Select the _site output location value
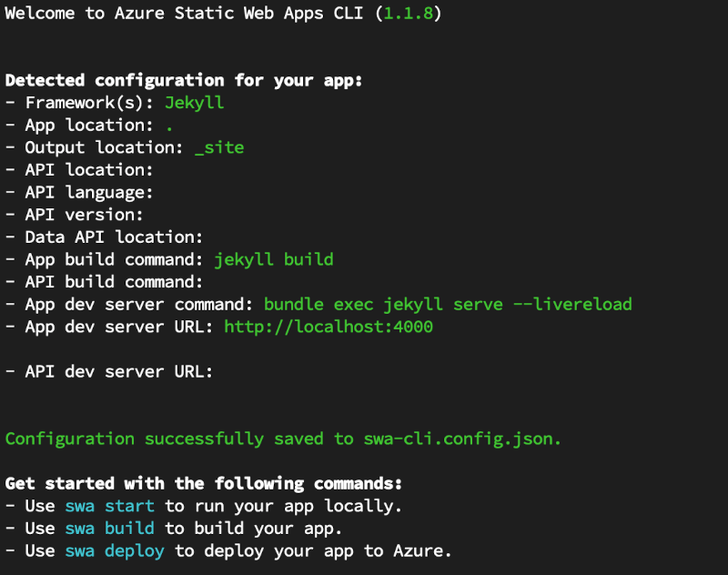The image size is (728, 575). 219,147
